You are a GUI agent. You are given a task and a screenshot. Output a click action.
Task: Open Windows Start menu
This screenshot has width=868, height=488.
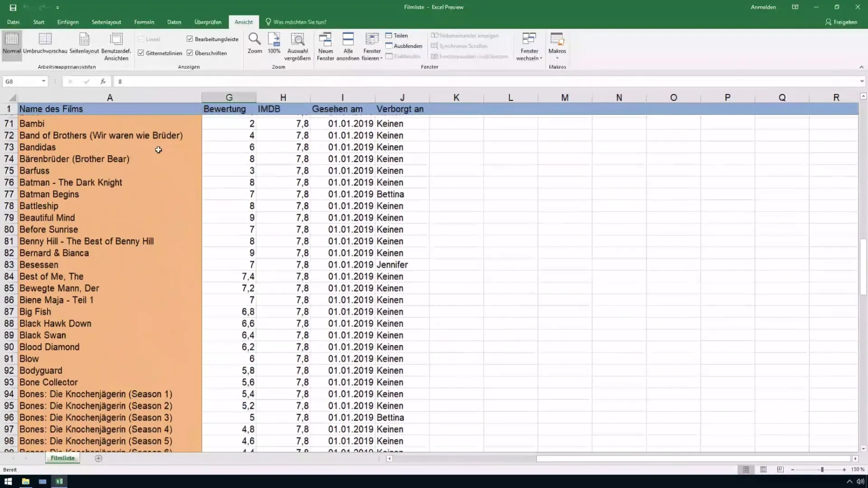8,481
